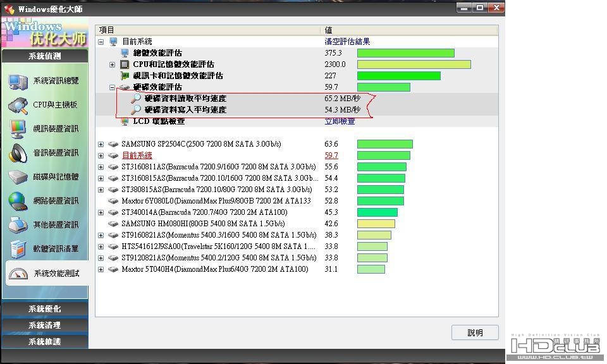Select 其他裝置資訊 printer icon
The width and height of the screenshot is (607, 364).
[x=18, y=225]
